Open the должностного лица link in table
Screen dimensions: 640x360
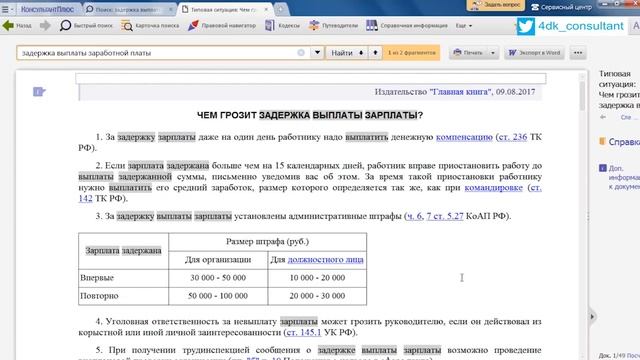325,260
